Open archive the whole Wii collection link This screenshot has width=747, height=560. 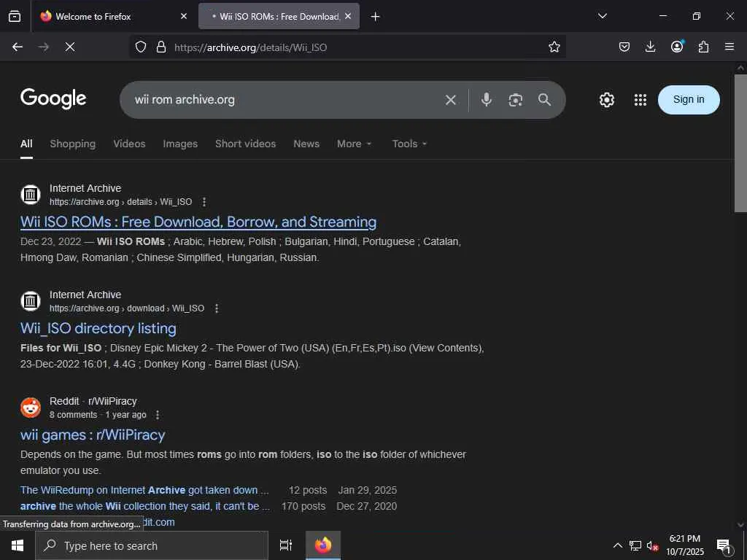145,506
